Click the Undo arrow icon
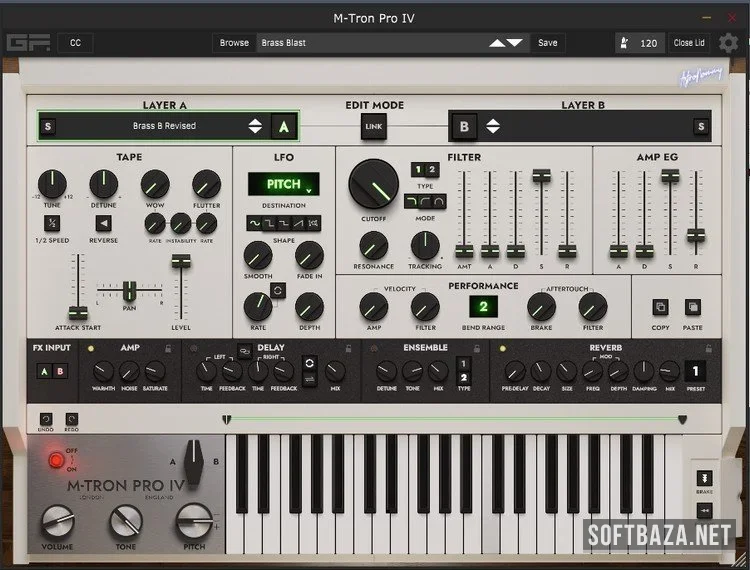Image resolution: width=750 pixels, height=570 pixels. point(46,419)
